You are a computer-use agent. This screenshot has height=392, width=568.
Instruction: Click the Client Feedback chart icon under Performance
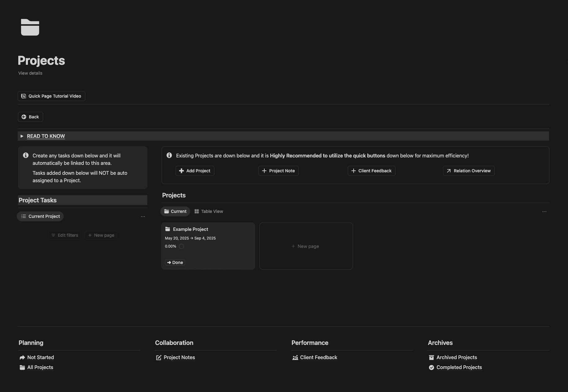tap(295, 358)
